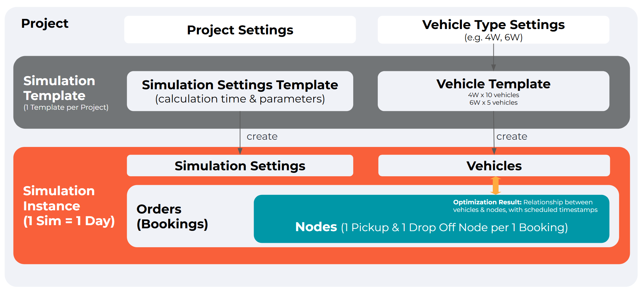The width and height of the screenshot is (644, 292).
Task: Click the Project title label
Action: (45, 24)
